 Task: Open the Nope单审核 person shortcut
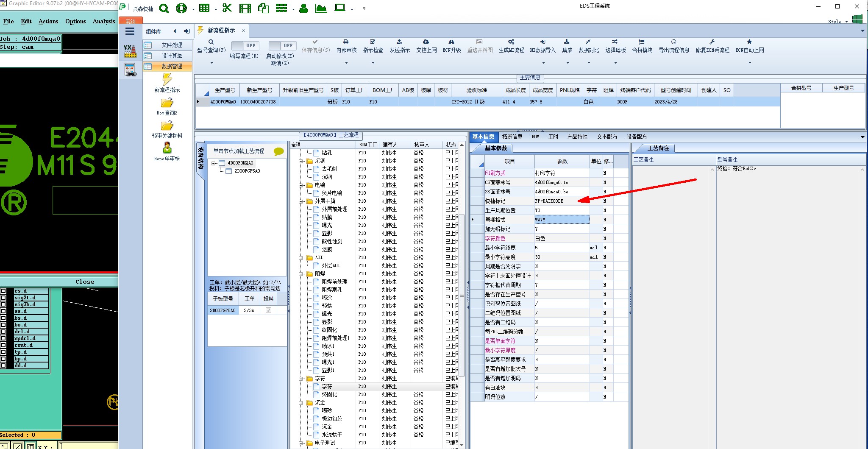click(167, 152)
